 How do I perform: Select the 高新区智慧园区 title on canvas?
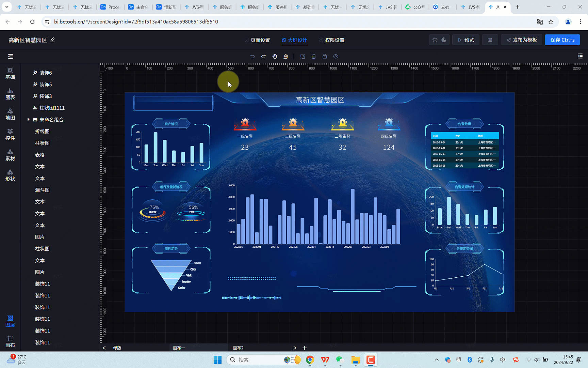[x=320, y=100]
